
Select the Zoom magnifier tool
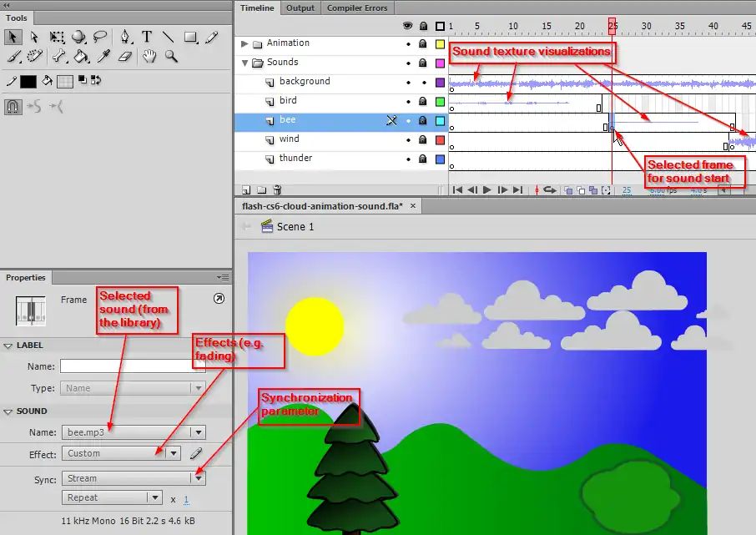pyautogui.click(x=171, y=57)
